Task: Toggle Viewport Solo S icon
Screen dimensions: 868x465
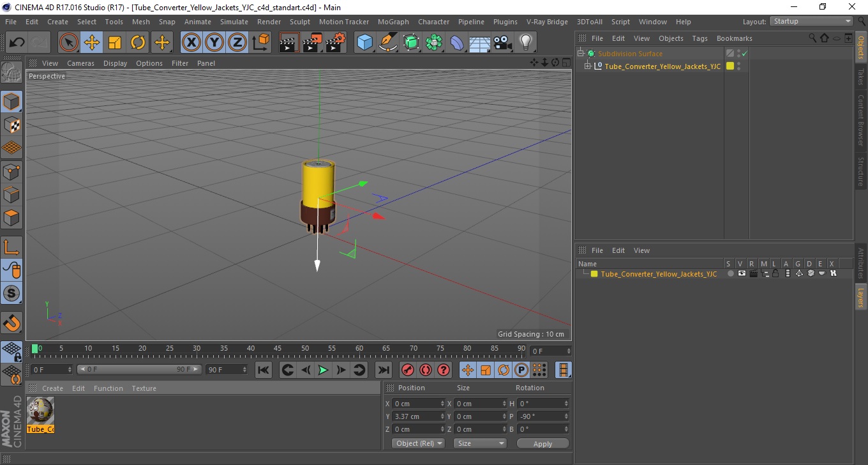Action: point(11,293)
